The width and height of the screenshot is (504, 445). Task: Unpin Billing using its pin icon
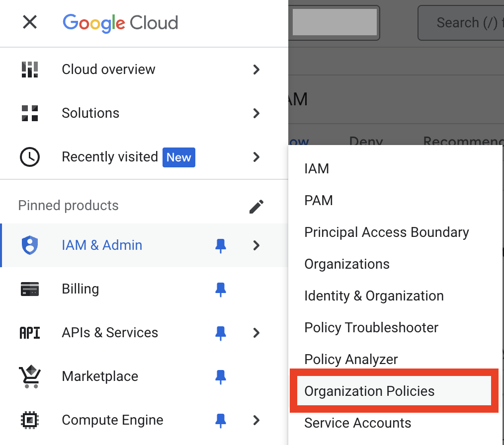tap(221, 290)
